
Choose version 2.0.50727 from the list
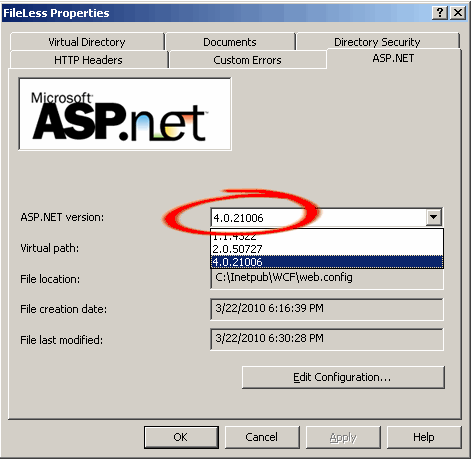(327, 249)
